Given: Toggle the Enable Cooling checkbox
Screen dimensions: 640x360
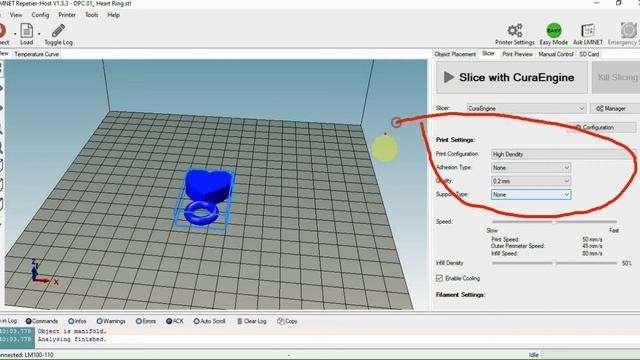Looking at the screenshot, I should click(x=439, y=278).
